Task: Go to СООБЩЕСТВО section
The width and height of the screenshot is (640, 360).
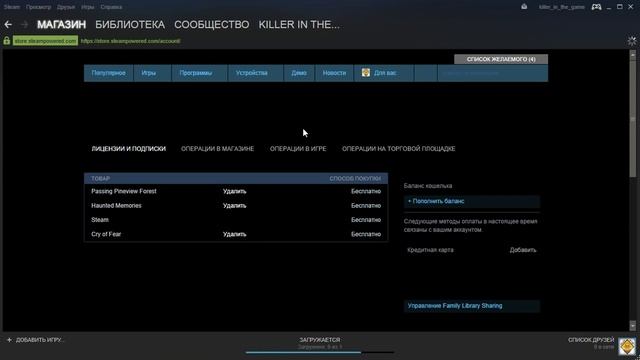Action: point(211,24)
